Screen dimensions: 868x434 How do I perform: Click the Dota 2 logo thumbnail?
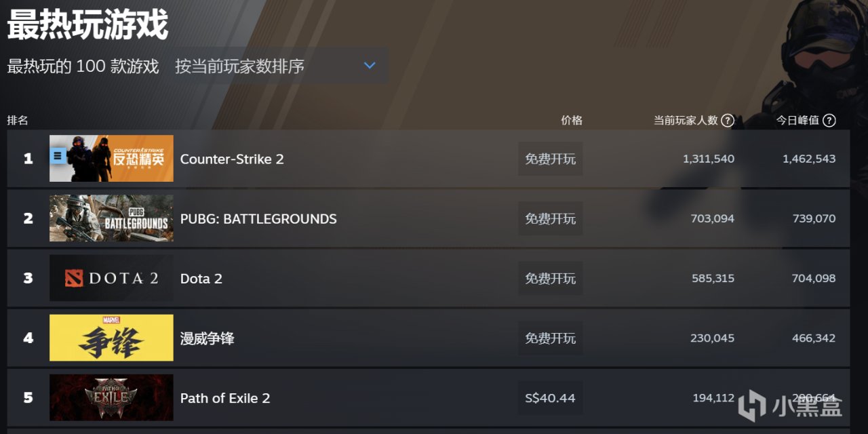click(x=111, y=278)
